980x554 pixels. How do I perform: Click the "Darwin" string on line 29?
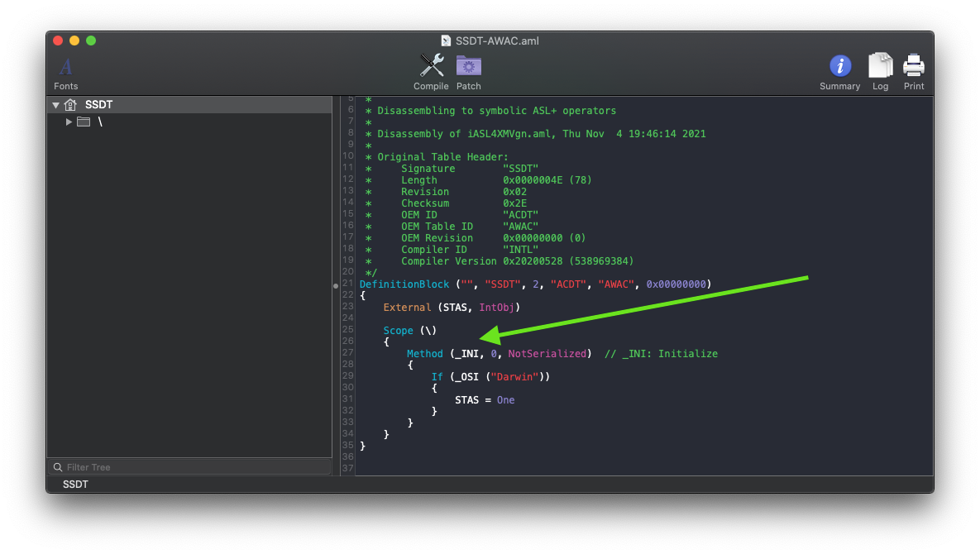(x=514, y=376)
